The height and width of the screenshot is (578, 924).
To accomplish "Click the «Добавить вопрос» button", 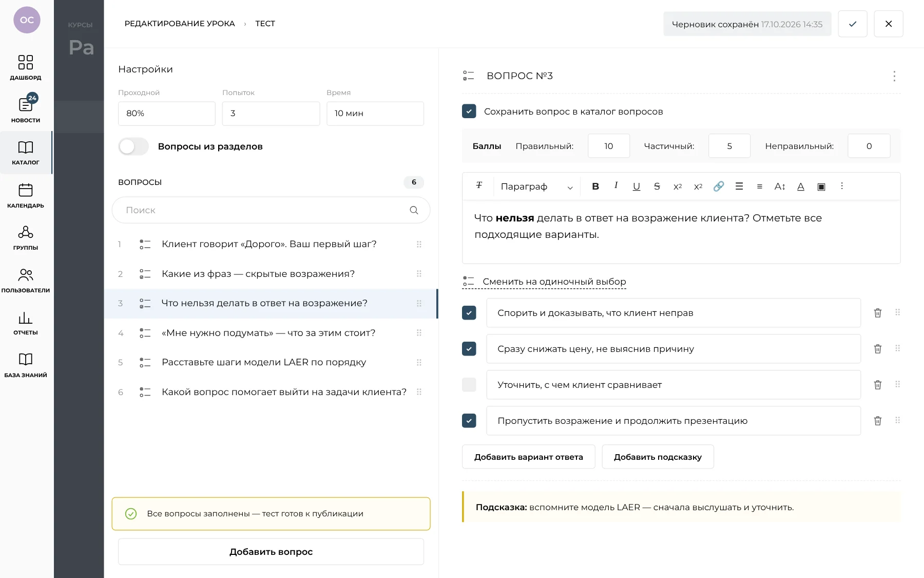I will pos(271,552).
